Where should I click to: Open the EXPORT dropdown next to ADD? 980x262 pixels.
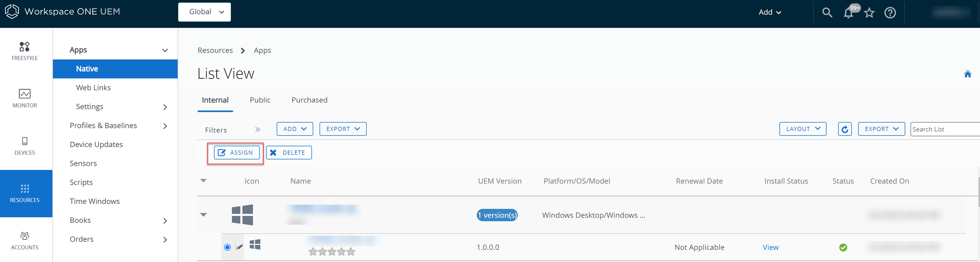343,129
